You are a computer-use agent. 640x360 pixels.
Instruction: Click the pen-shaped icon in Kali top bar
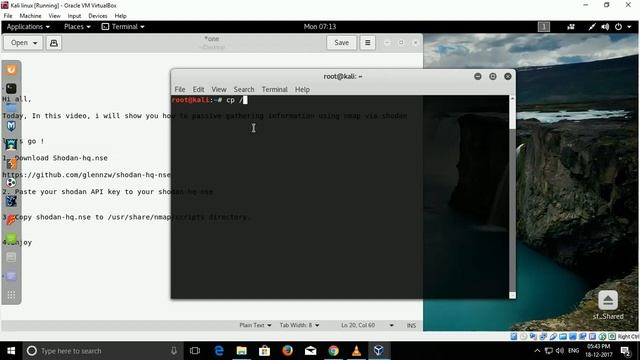591,27
